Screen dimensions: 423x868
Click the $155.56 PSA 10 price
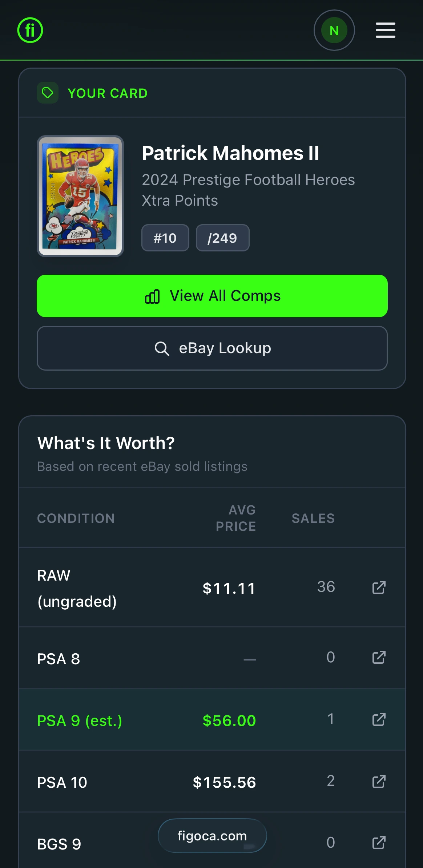point(224,782)
